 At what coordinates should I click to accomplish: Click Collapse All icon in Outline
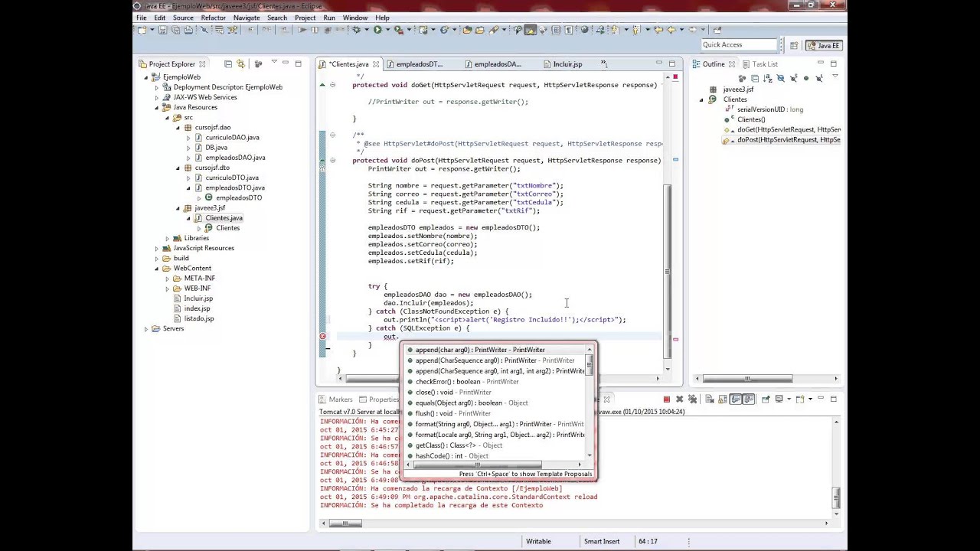[x=755, y=78]
